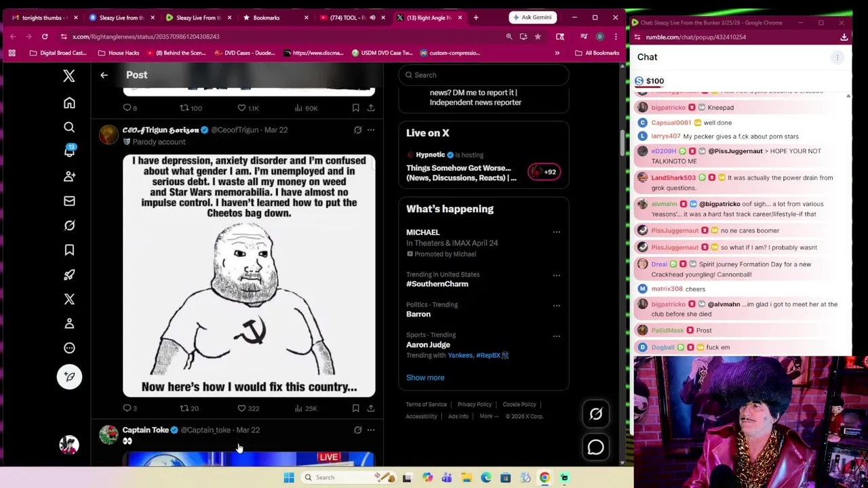
Task: View the 25K stats on the CEOofTrigun post
Action: pos(306,408)
